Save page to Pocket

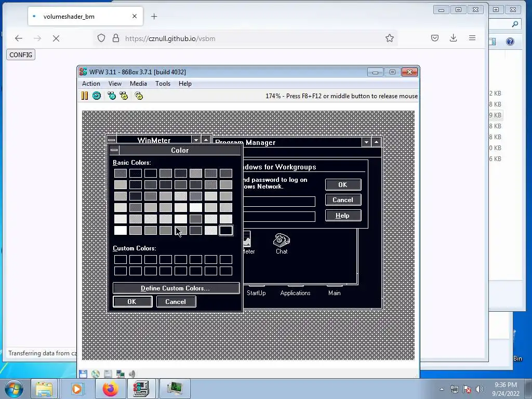coord(435,38)
